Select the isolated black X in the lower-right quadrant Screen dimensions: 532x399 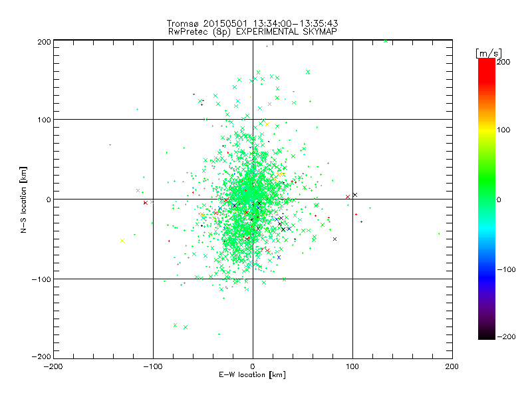(x=335, y=239)
